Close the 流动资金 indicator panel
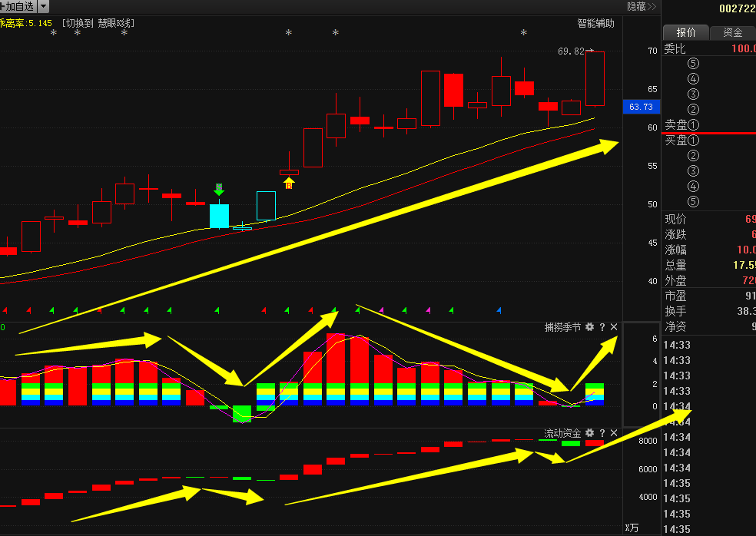The image size is (756, 536). (614, 433)
